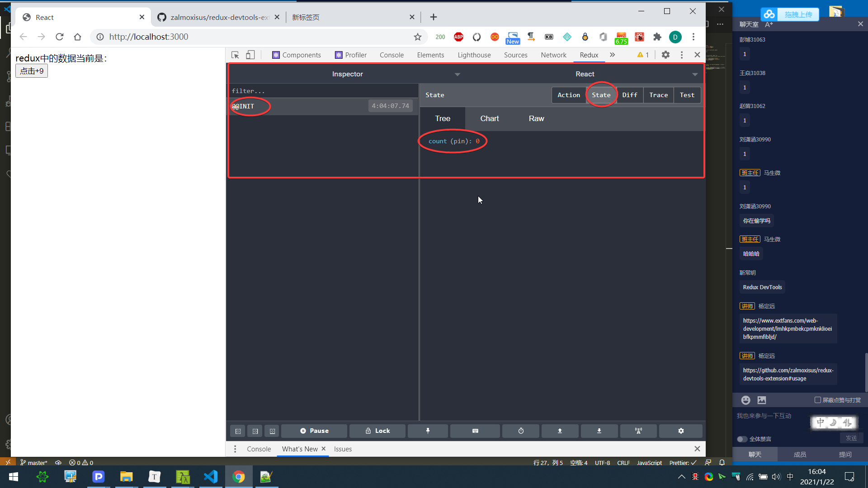Open the github redux-devtools-extension link in chat
868x488 pixels.
click(788, 374)
